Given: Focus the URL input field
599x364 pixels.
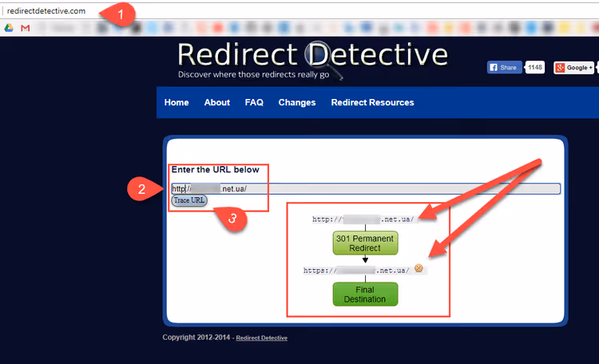Looking at the screenshot, I should [x=366, y=188].
